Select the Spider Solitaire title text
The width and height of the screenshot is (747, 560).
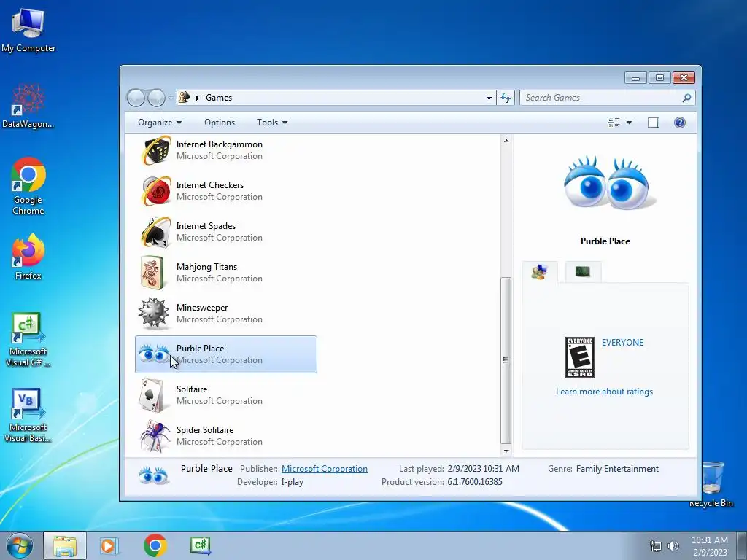[205, 430]
